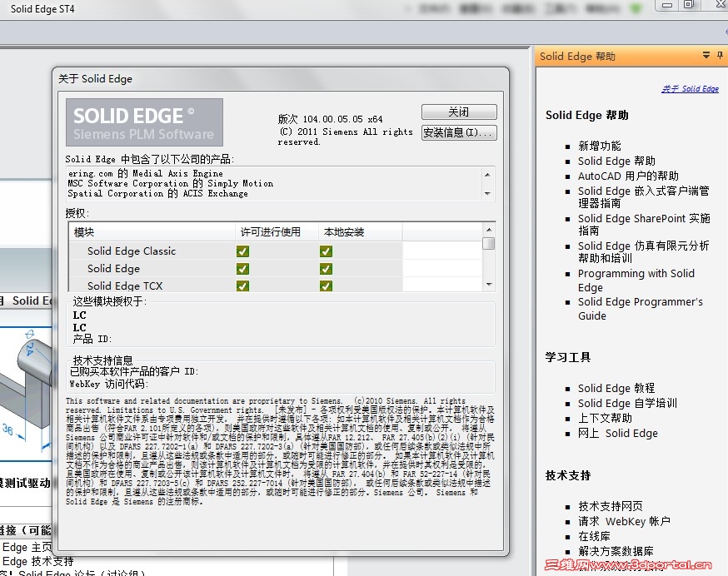Click 'Edge 主页' link in background start page

(27, 547)
